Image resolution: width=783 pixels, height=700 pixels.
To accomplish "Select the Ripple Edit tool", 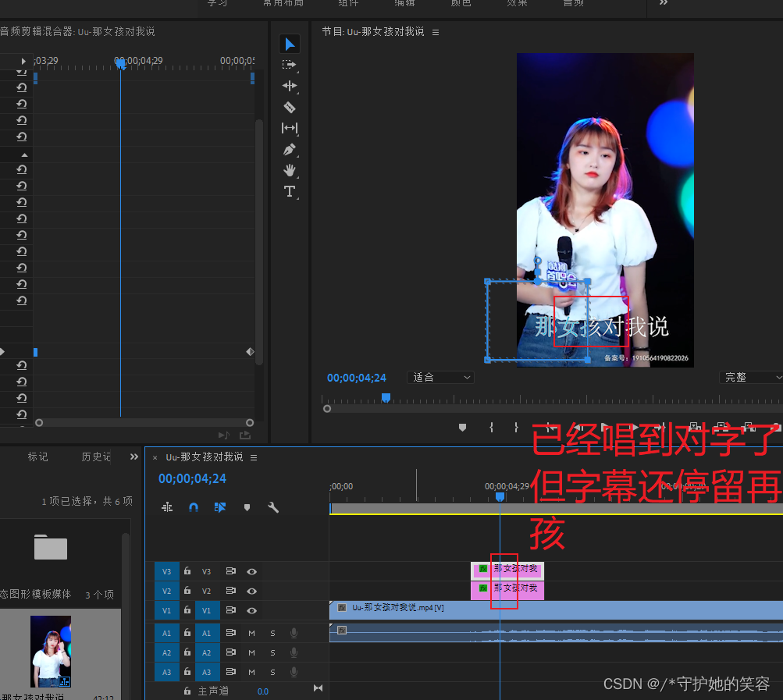I will [289, 86].
